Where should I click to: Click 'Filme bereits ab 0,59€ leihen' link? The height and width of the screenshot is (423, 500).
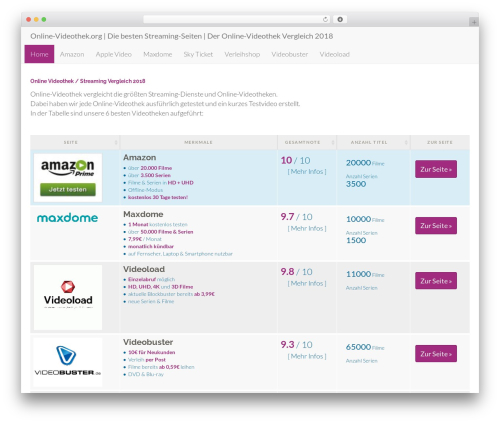tap(161, 367)
